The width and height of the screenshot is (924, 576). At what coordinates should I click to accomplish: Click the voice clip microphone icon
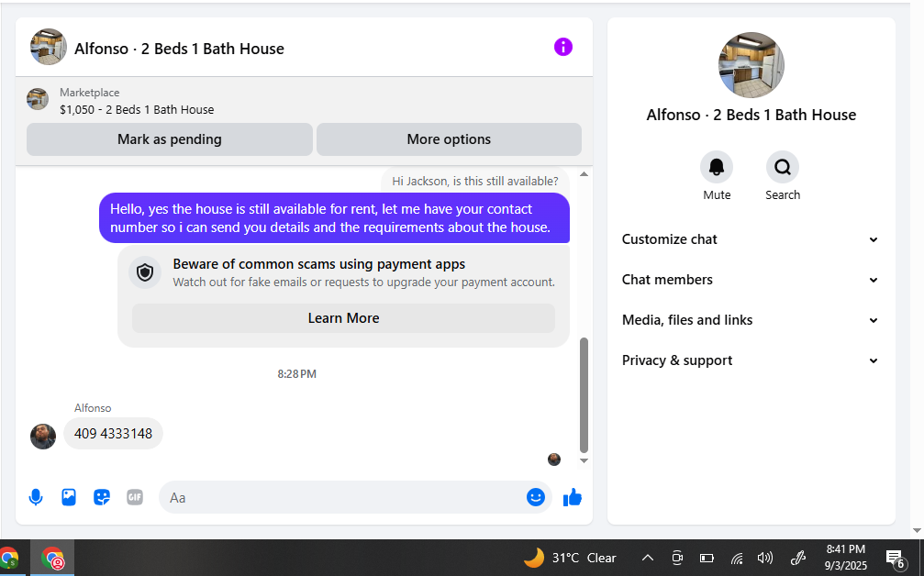tap(36, 498)
